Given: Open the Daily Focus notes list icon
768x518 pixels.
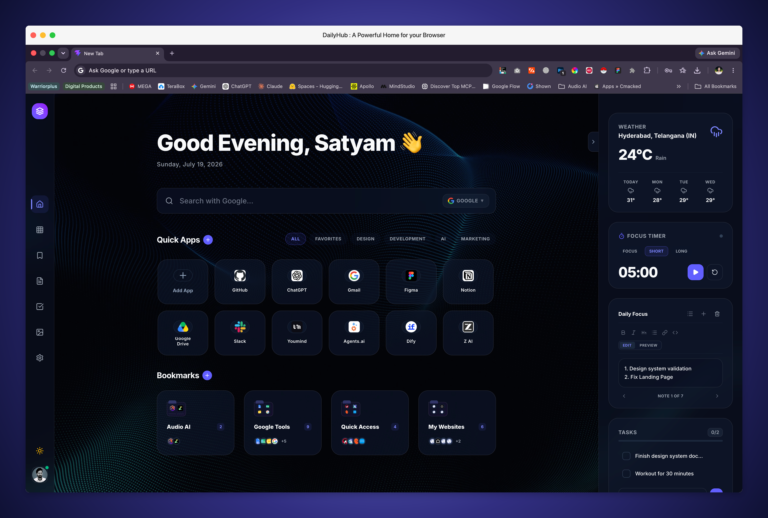Looking at the screenshot, I should tap(690, 314).
